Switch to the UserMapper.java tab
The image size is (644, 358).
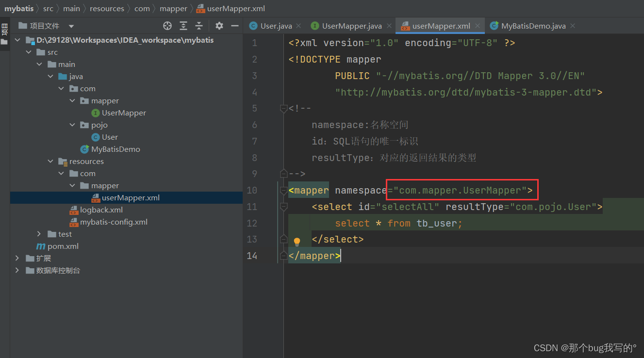tap(352, 26)
